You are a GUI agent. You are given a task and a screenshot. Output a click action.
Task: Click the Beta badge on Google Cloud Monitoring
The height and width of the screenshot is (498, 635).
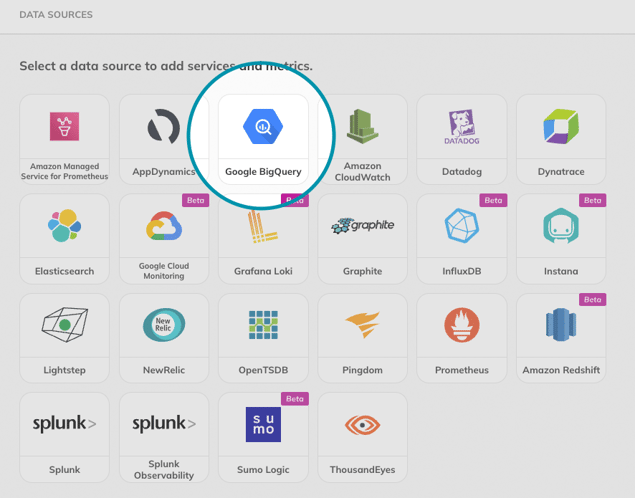[196, 200]
